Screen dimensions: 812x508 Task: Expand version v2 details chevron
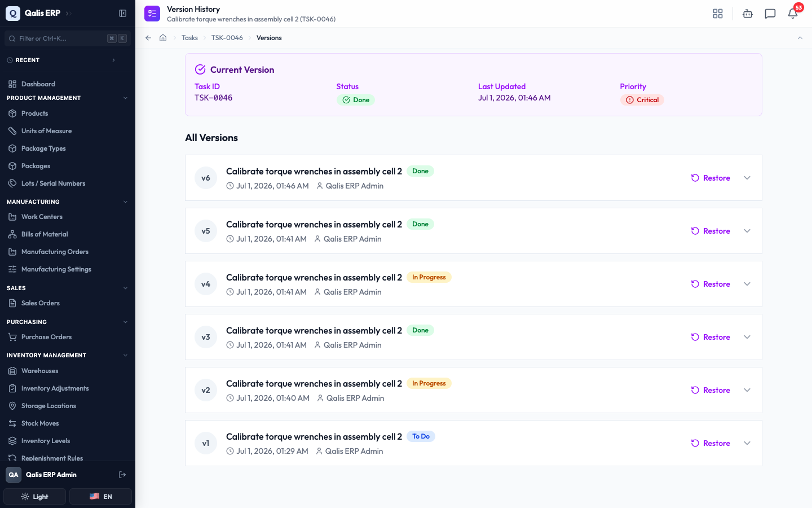747,390
